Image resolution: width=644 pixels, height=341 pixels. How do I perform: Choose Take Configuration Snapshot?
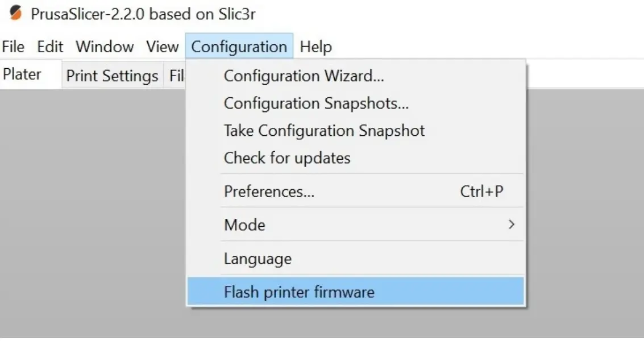tap(324, 131)
